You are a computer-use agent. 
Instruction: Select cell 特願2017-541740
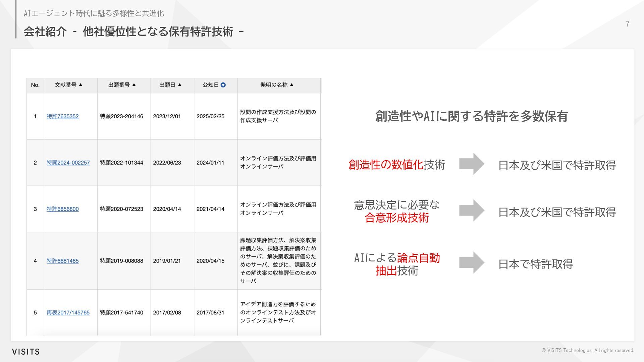[121, 312]
